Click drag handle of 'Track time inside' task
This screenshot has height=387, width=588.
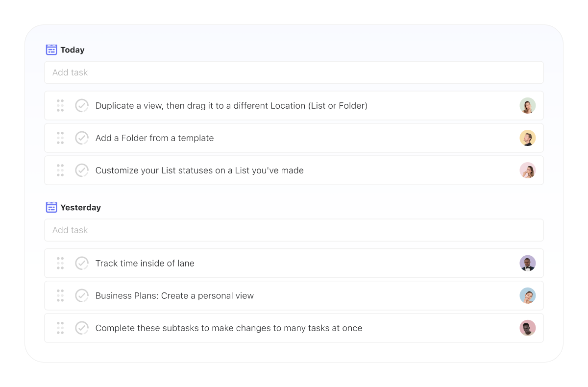[x=60, y=263]
